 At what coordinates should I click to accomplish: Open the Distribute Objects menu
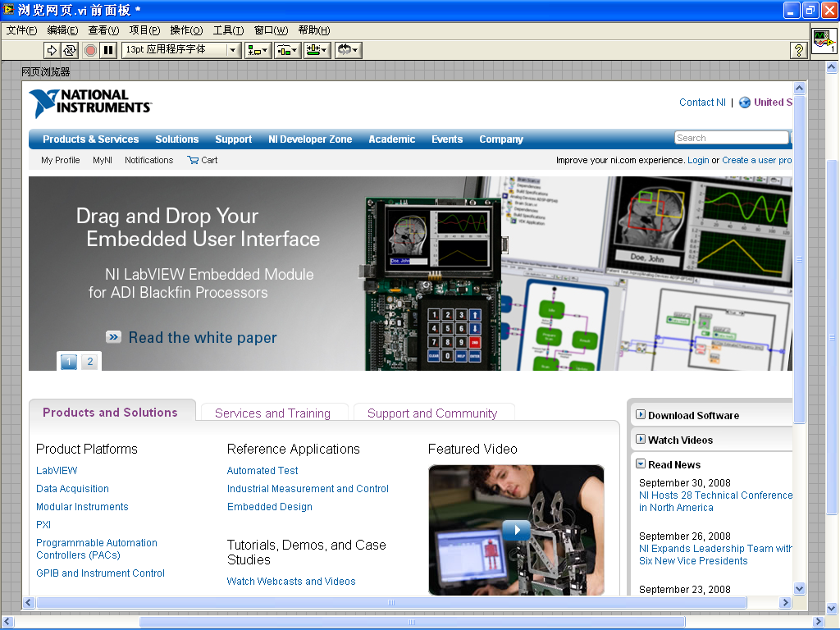point(288,50)
